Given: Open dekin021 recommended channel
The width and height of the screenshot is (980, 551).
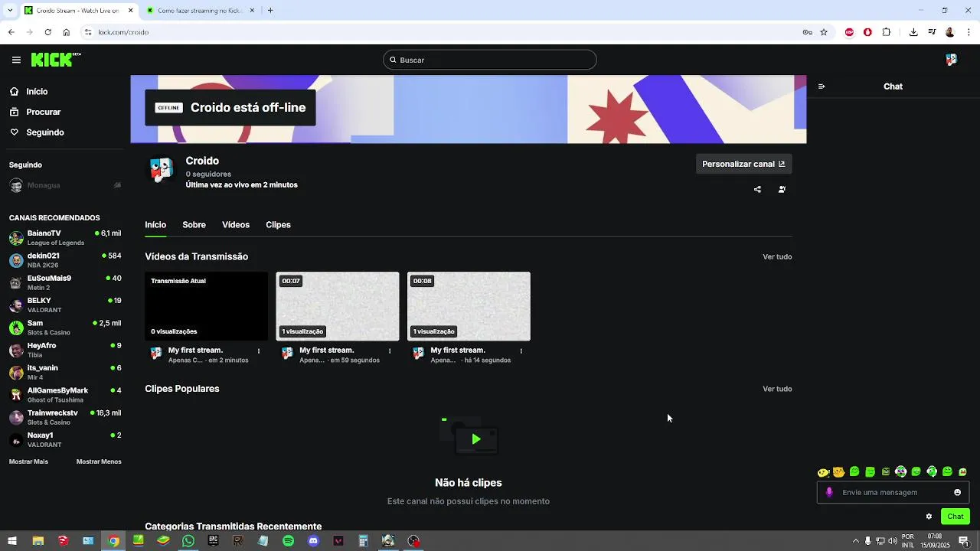Looking at the screenshot, I should (x=65, y=260).
